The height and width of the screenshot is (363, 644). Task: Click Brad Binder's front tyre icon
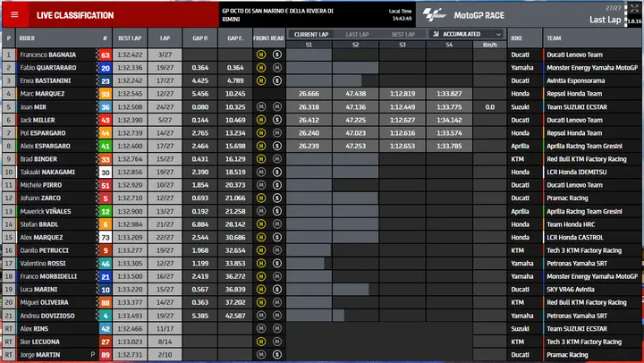click(x=261, y=159)
